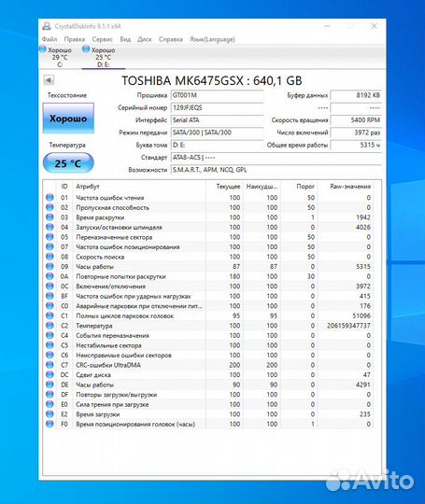Screen dimensions: 425x504
Task: Click the Буква тома field showing D: E:
Action: click(217, 145)
